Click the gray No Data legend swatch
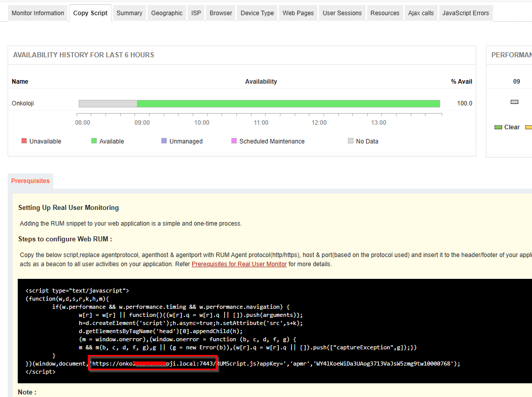Viewport: 532px width, 397px height. click(x=350, y=141)
